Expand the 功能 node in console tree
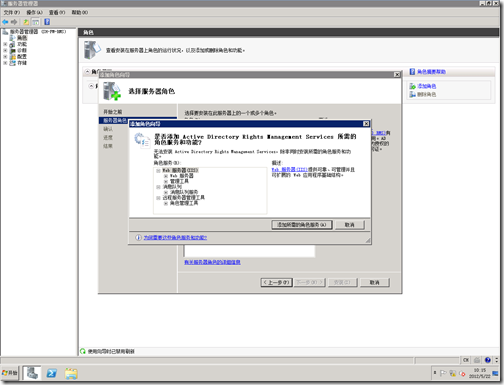 5,44
